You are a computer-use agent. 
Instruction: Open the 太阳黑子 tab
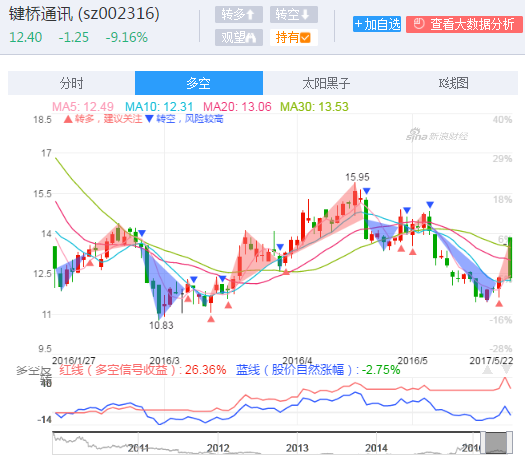(326, 83)
